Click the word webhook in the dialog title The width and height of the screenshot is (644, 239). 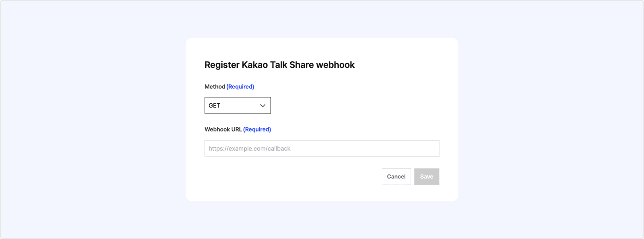[335, 65]
